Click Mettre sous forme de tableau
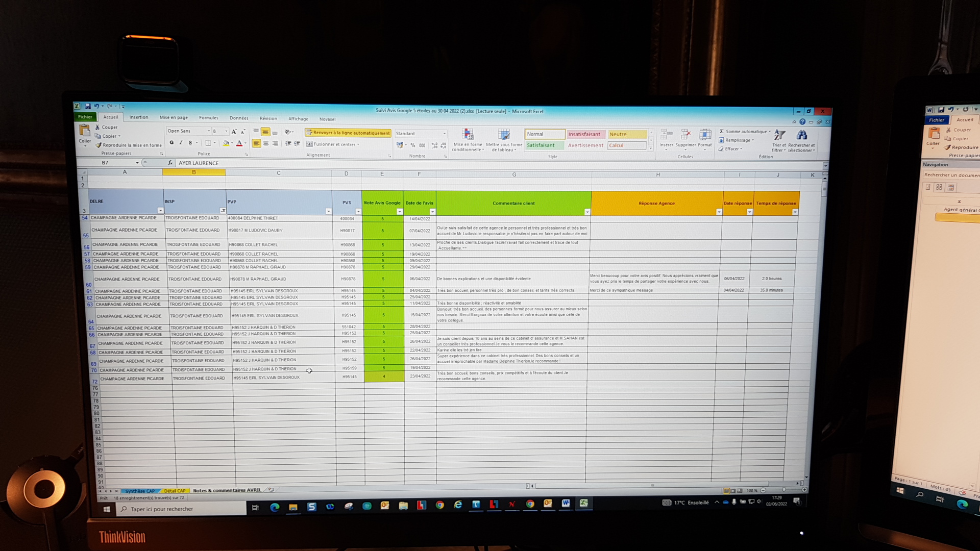 coord(504,140)
